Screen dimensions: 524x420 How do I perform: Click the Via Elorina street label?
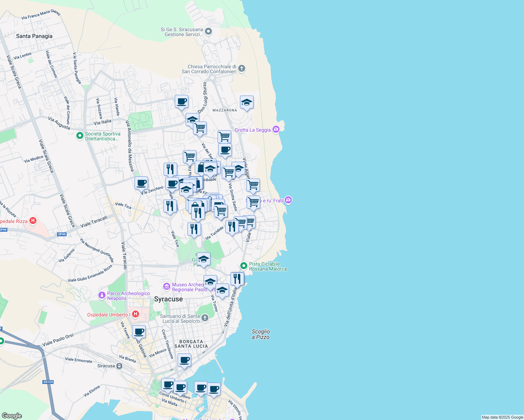92,391
